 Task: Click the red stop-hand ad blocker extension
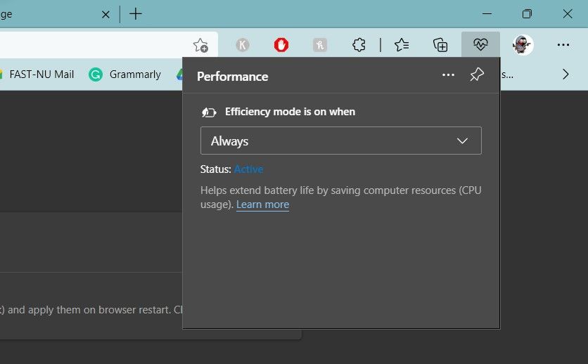(281, 45)
